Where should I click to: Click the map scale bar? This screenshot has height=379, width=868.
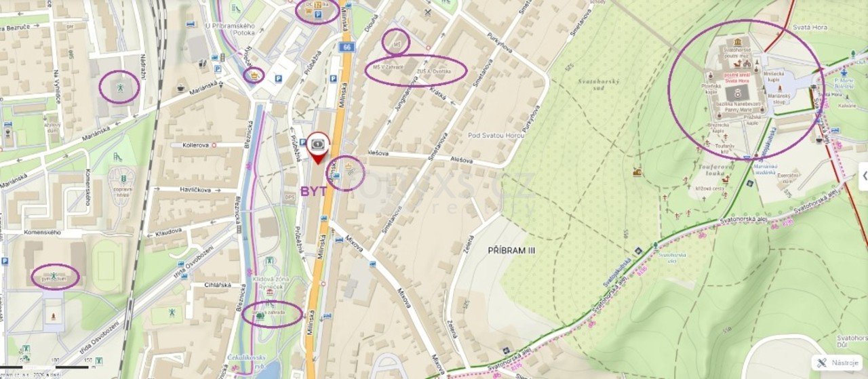click(x=44, y=366)
